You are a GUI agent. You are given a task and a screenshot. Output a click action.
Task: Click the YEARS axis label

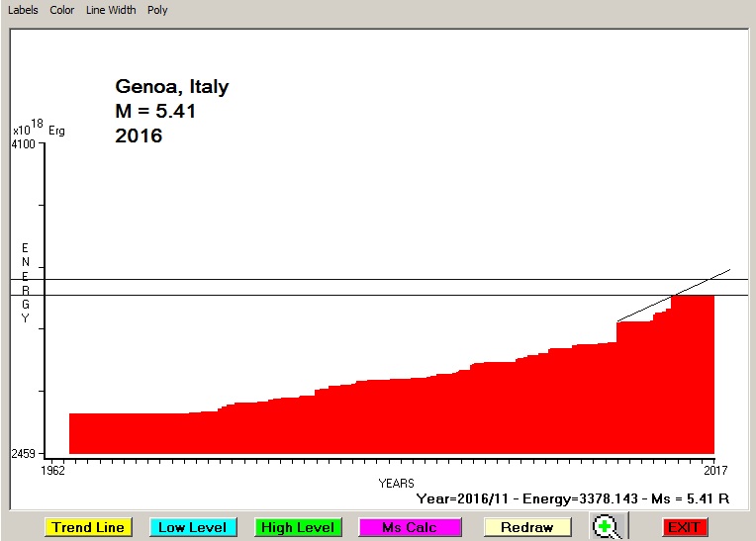tap(397, 484)
